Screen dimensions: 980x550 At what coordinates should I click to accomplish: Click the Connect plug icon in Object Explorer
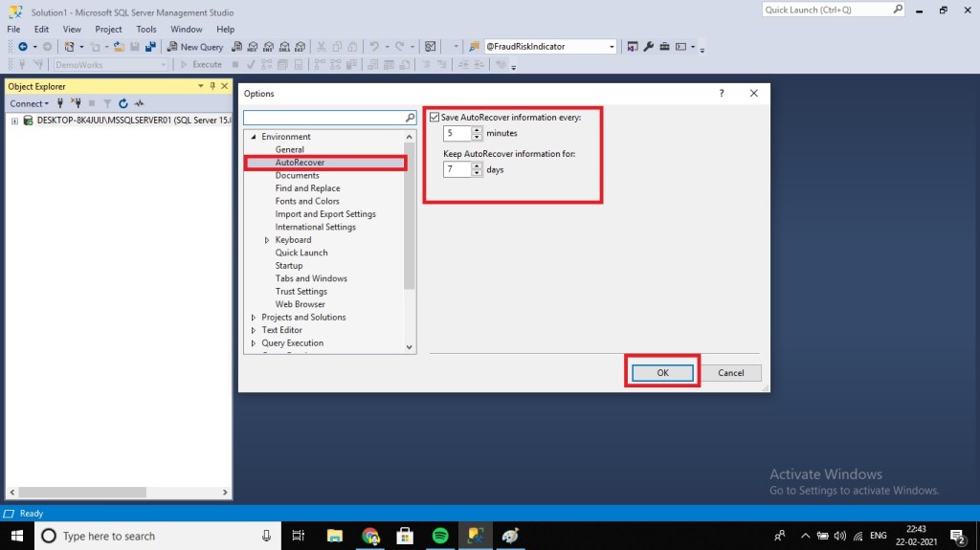[x=60, y=103]
